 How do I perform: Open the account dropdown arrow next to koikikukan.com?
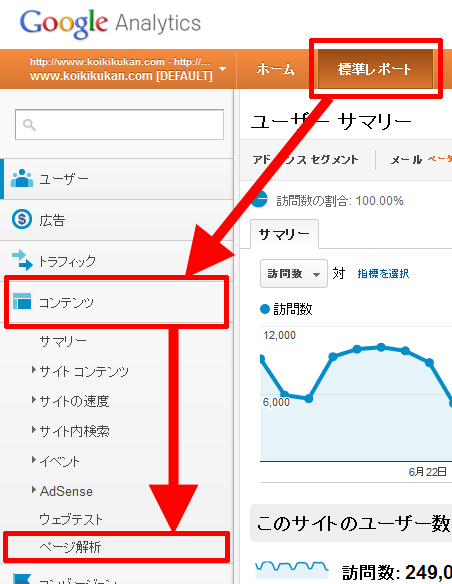[223, 69]
